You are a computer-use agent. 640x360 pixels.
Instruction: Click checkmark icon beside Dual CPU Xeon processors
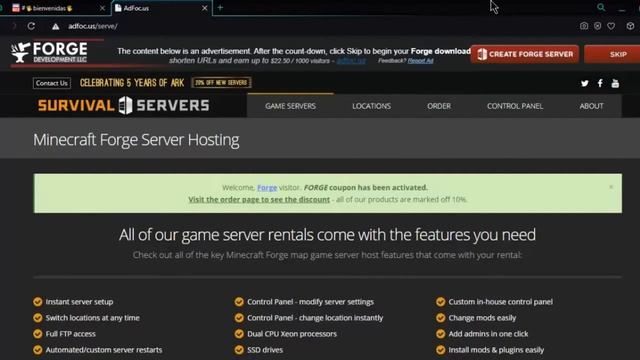click(x=239, y=333)
